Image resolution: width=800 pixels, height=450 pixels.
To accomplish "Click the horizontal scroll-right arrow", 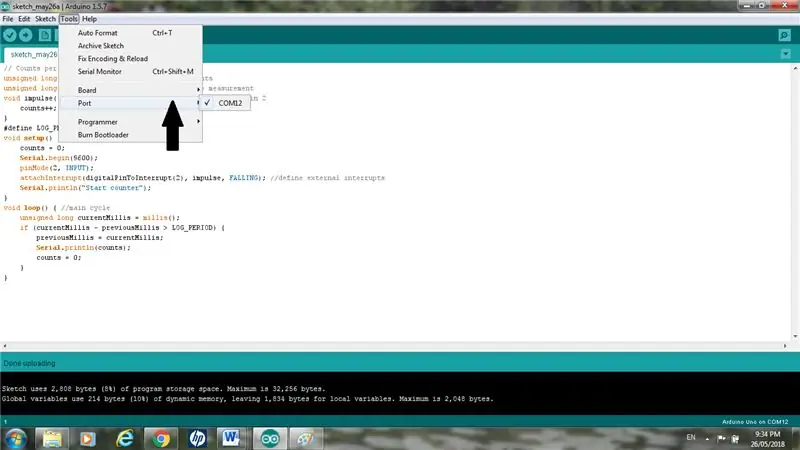I will point(785,345).
